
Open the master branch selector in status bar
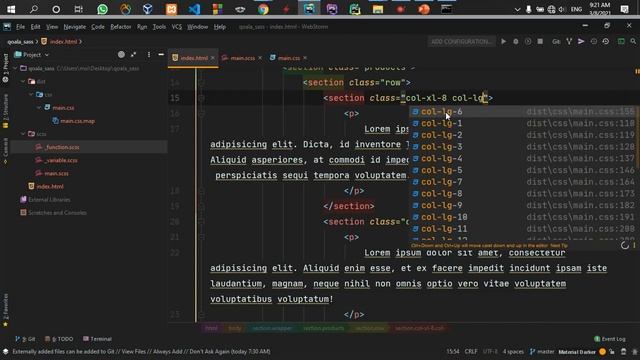[x=542, y=351]
